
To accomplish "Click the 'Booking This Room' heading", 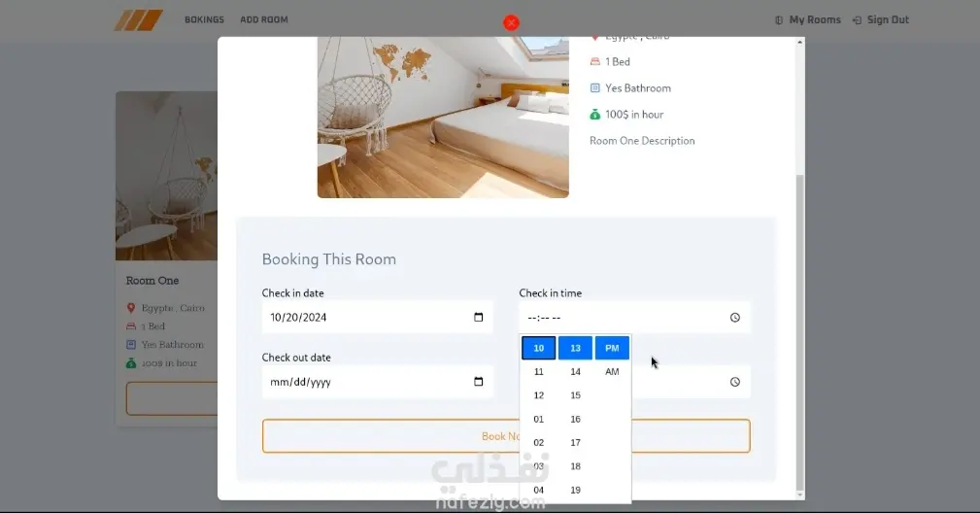I will [x=328, y=259].
